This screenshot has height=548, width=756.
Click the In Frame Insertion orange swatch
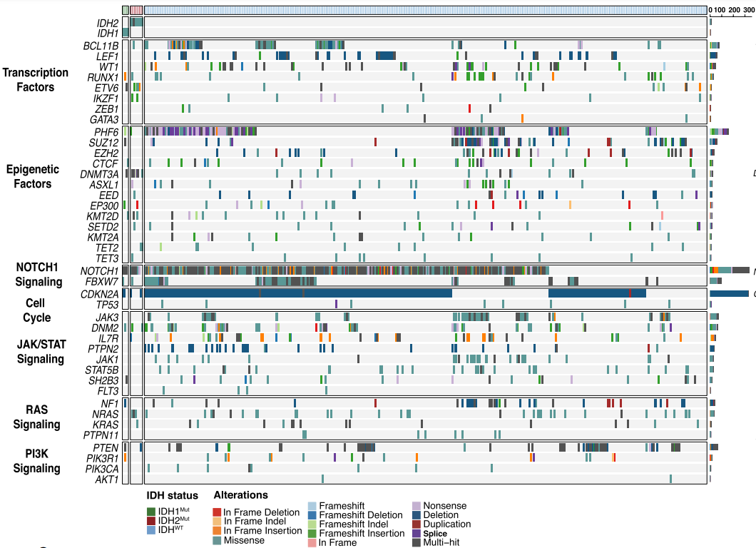pos(218,531)
